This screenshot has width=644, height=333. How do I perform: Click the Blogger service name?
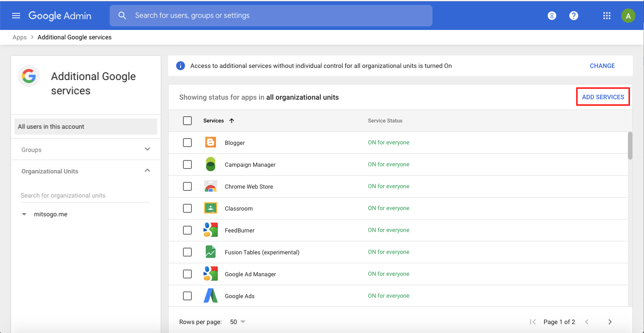pyautogui.click(x=235, y=143)
